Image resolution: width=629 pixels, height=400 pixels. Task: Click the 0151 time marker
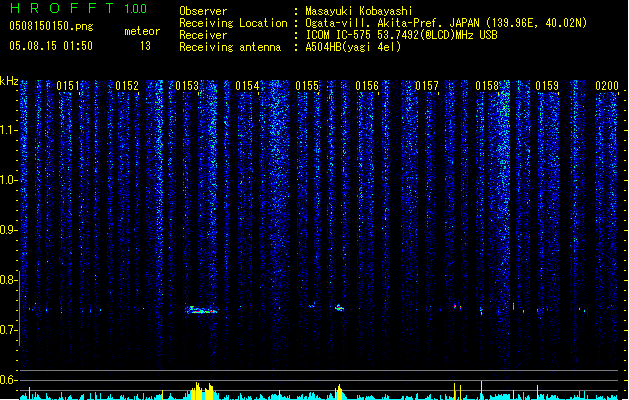pyautogui.click(x=68, y=86)
